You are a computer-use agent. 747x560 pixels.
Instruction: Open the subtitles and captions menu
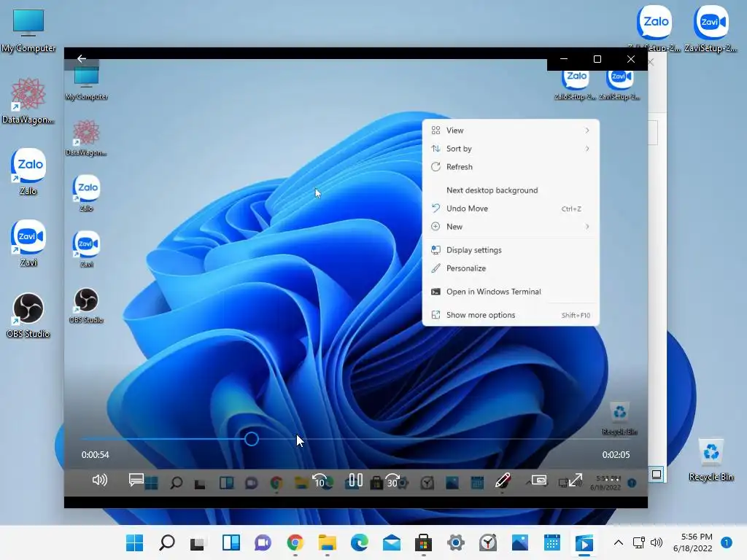tap(136, 480)
